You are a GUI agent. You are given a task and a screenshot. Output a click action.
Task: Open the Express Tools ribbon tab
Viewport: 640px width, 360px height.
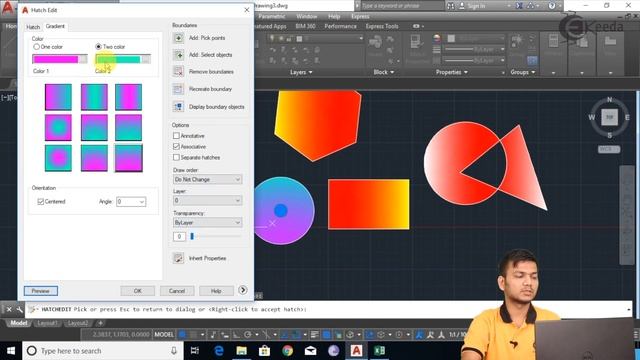382,26
